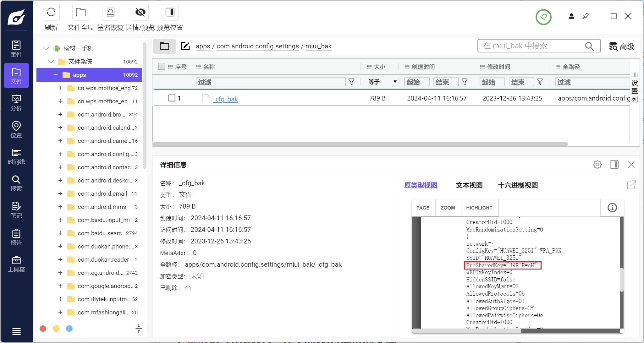Expand the com.baidu.input_mi folder
The height and width of the screenshot is (343, 644).
click(60, 220)
